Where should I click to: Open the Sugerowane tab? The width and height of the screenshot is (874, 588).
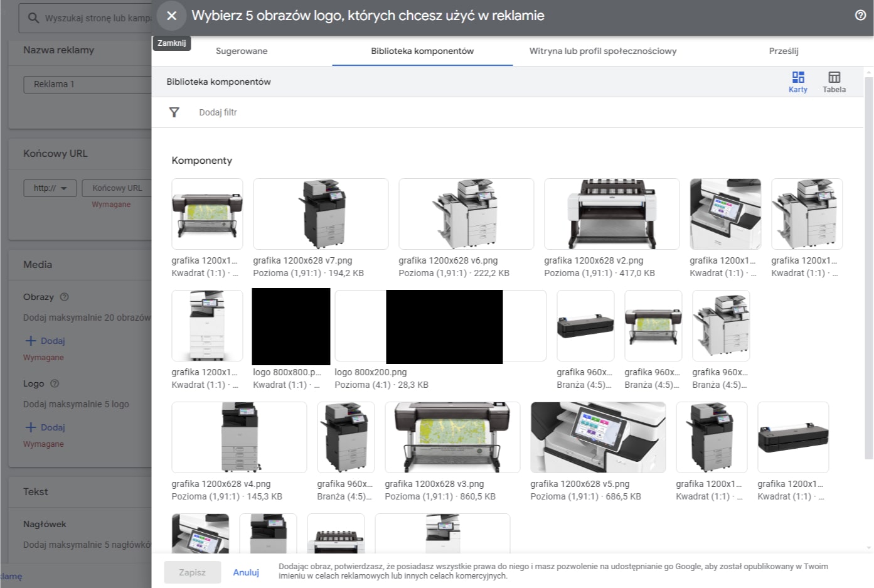[x=242, y=51]
